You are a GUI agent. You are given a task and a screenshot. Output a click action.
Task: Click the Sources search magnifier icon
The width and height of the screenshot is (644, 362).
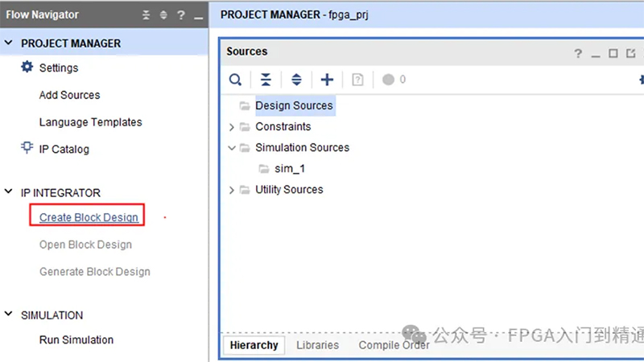click(x=235, y=80)
